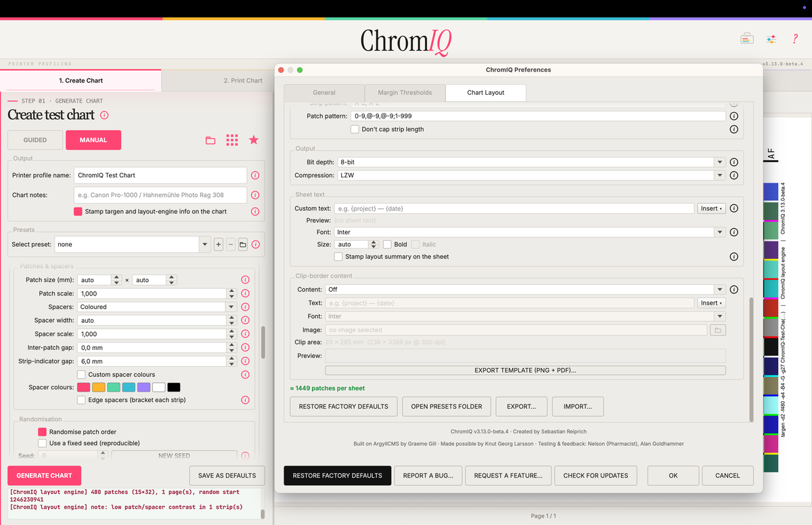Viewport: 812px width, 525px height.
Task: Click the minus remove preset button
Action: (231, 244)
